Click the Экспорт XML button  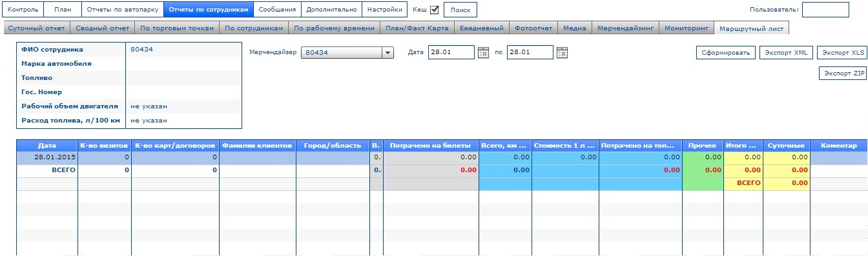(x=785, y=53)
